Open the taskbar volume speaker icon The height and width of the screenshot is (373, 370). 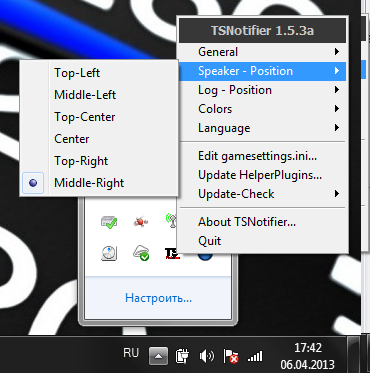(x=207, y=356)
